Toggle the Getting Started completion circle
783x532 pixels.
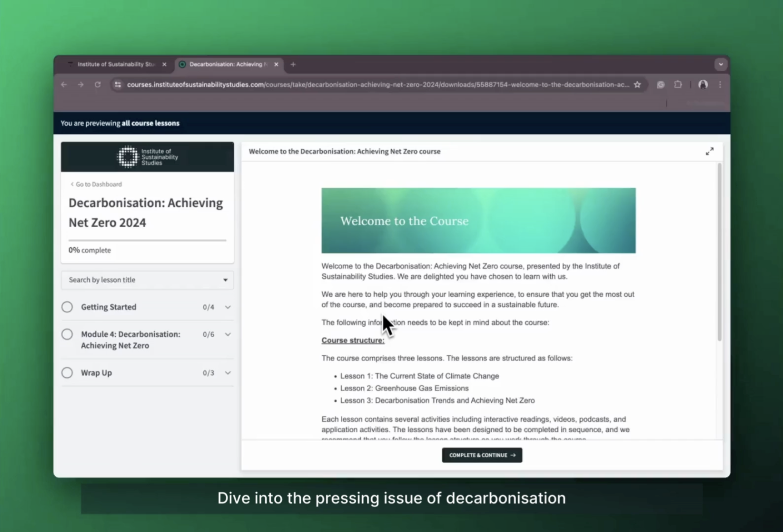click(x=67, y=307)
